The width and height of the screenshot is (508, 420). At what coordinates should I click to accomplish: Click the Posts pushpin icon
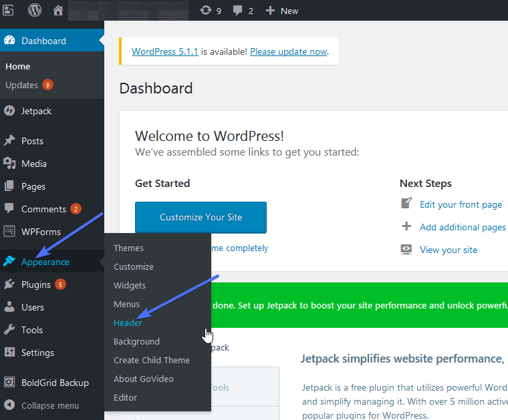coord(9,141)
